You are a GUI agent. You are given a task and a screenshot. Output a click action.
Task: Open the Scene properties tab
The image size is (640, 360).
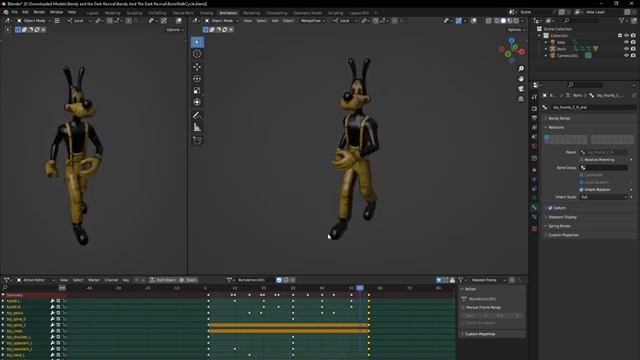point(534,137)
